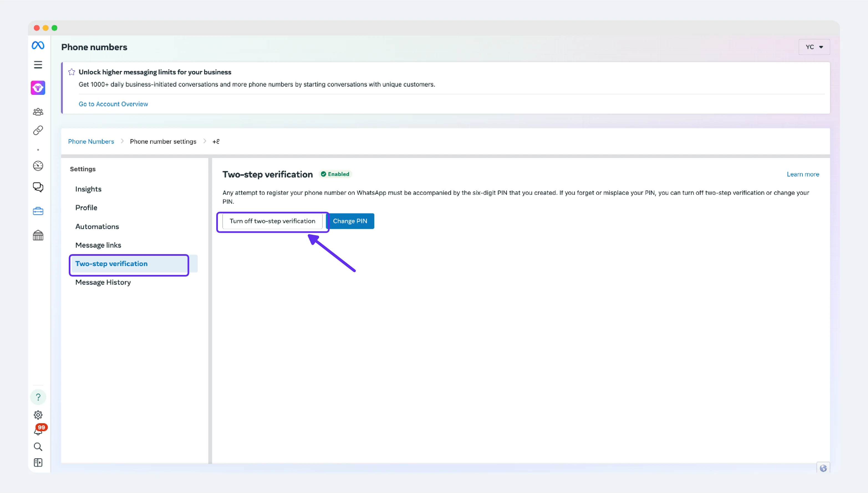Select the pink business account avatar
This screenshot has width=868, height=493.
point(38,88)
